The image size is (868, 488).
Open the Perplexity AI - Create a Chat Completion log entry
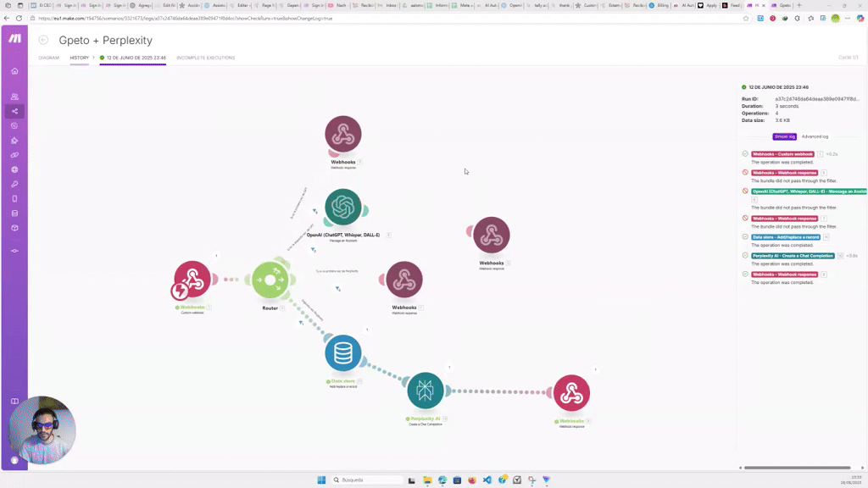[x=793, y=256]
